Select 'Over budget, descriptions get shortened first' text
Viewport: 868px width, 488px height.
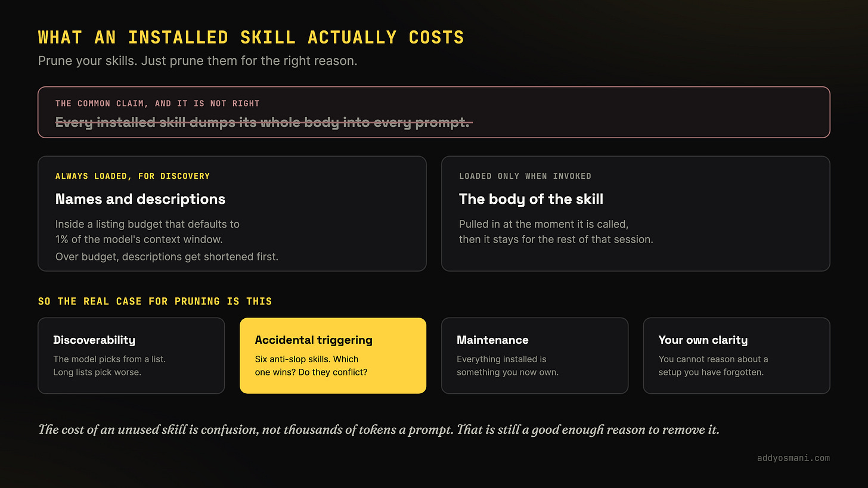pyautogui.click(x=167, y=257)
